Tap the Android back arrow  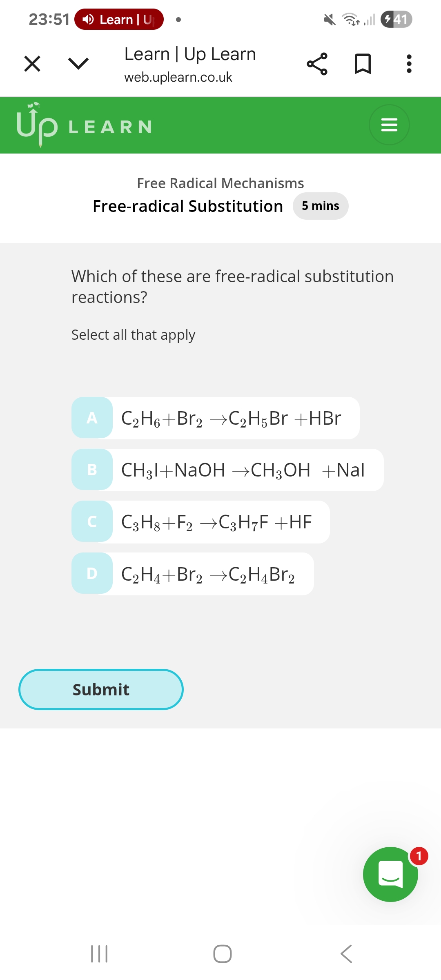point(346,954)
